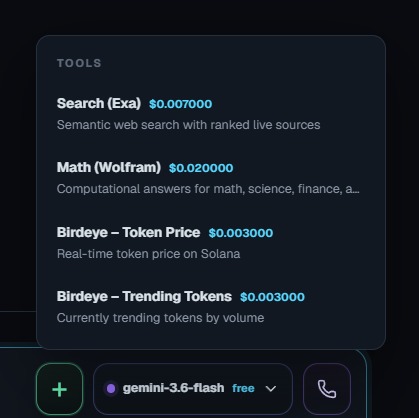Click Real-time token price on Solana text
This screenshot has width=419, height=418.
pyautogui.click(x=148, y=254)
